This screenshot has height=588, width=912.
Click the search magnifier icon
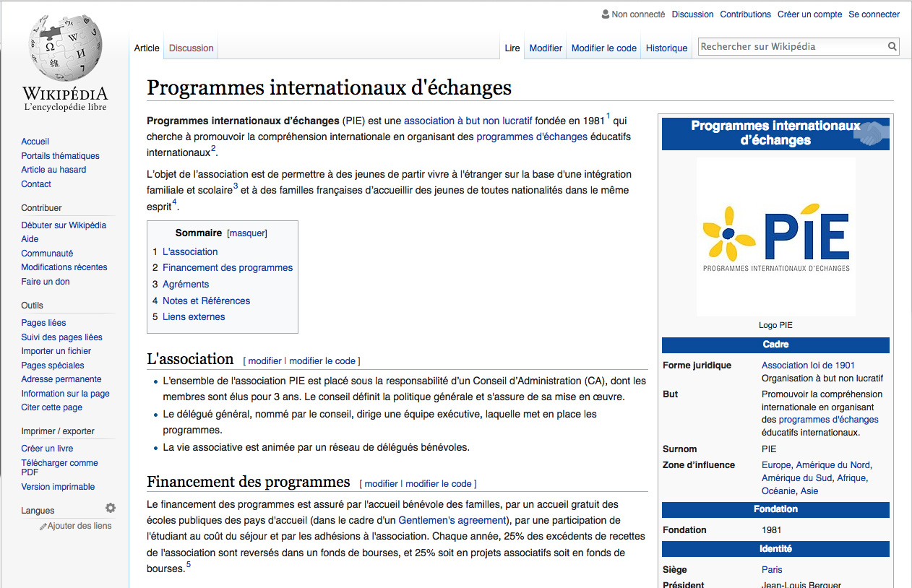click(893, 47)
